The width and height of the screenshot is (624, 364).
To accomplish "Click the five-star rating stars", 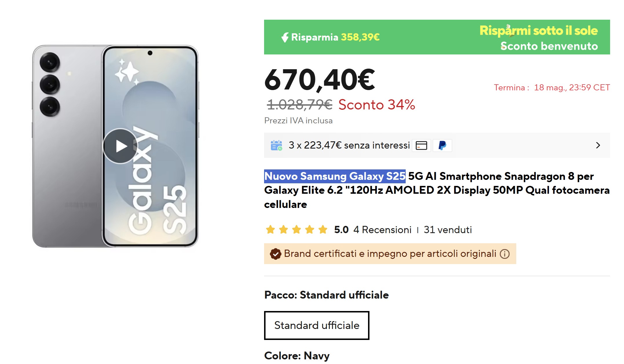I will [x=297, y=230].
